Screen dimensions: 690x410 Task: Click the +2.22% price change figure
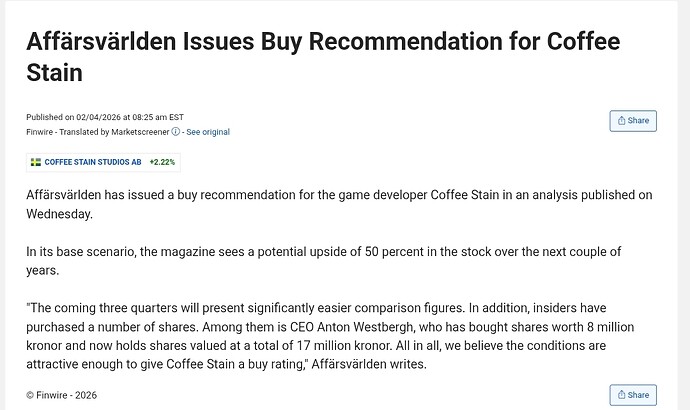(x=162, y=161)
